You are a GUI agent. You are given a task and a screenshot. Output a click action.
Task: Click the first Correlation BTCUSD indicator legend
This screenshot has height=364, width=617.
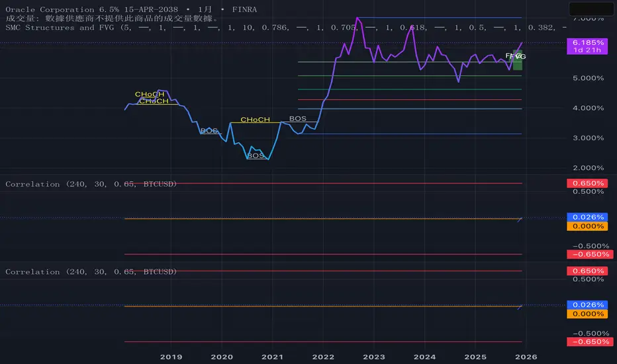pos(91,184)
